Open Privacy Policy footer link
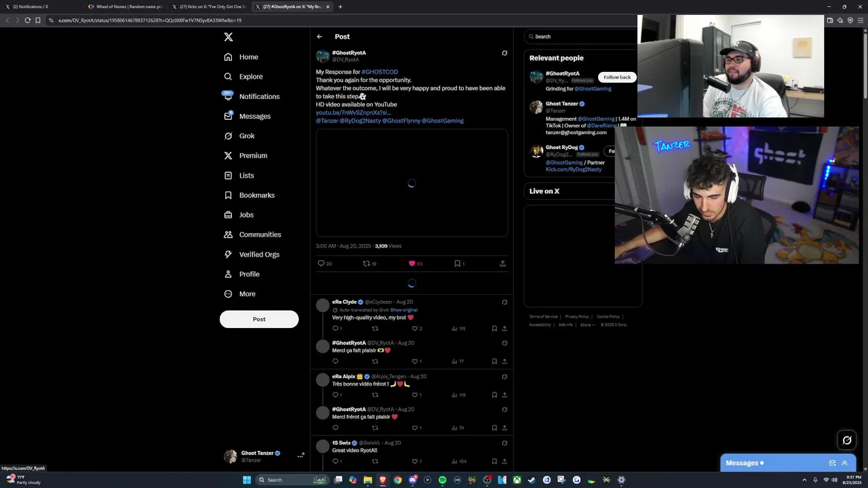868x488 pixels. point(576,317)
